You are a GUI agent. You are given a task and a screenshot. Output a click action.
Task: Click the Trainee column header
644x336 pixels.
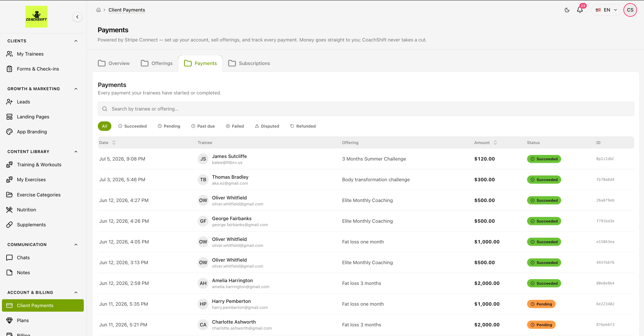click(x=205, y=143)
